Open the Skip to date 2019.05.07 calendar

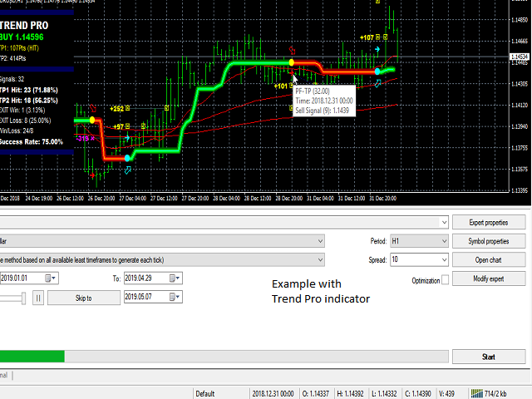coord(175,297)
